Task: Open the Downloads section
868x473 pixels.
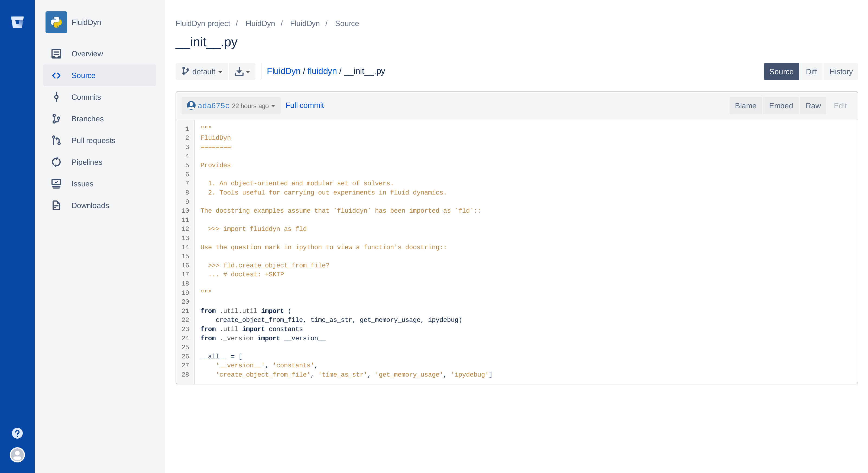Action: [x=90, y=206]
